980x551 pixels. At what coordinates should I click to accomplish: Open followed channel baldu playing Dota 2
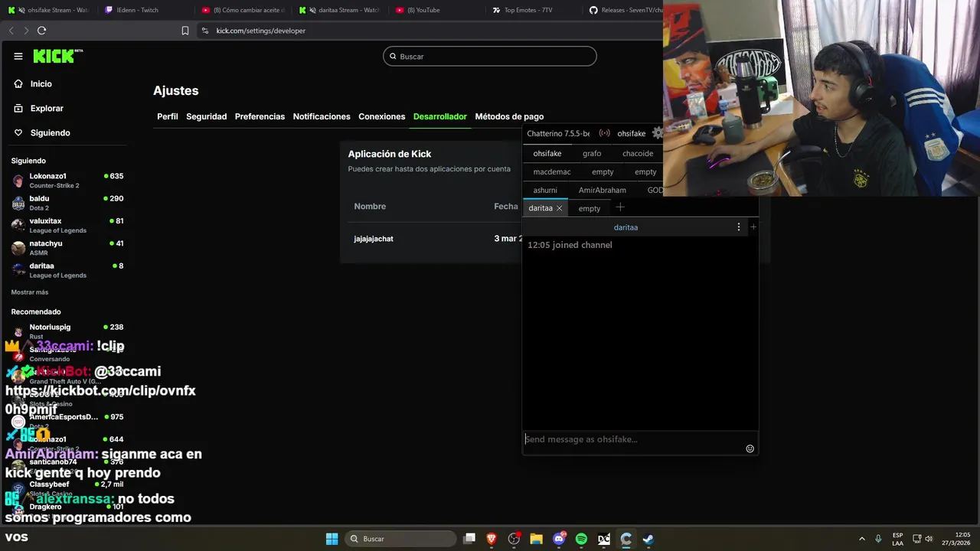[67, 203]
